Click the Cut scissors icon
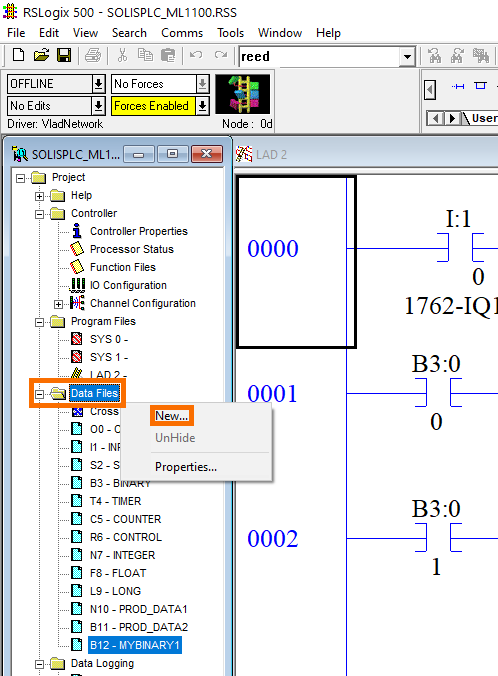The image size is (498, 676). point(122,56)
